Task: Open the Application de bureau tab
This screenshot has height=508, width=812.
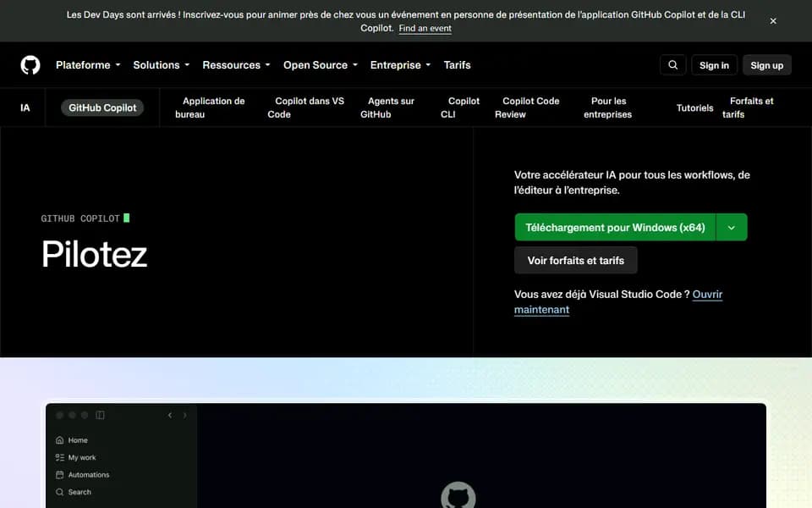Action: [210, 108]
